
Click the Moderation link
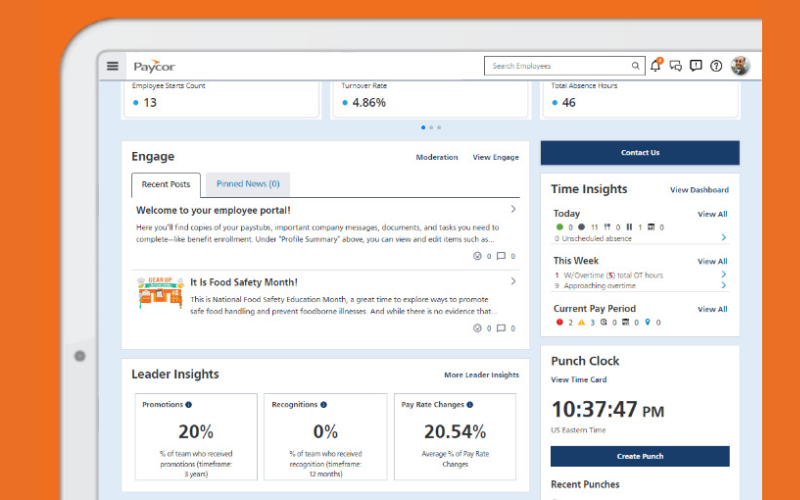coord(437,157)
